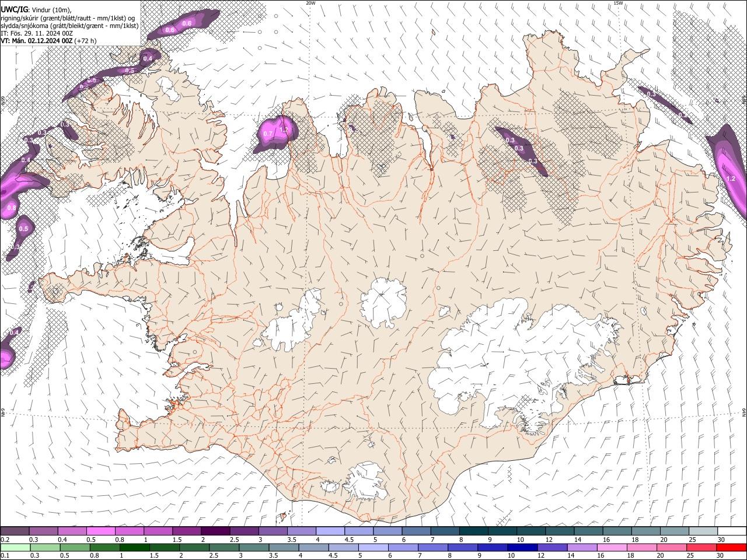Pick the lilac rain swatch between 14 and 16
Viewport: 747px width, 560px height.
pos(582,547)
